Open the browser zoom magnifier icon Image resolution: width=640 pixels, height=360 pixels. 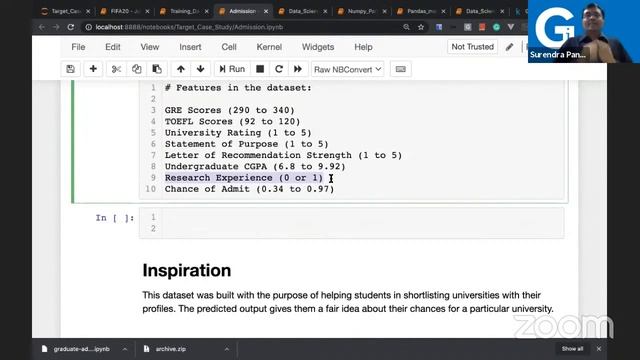coord(406,27)
